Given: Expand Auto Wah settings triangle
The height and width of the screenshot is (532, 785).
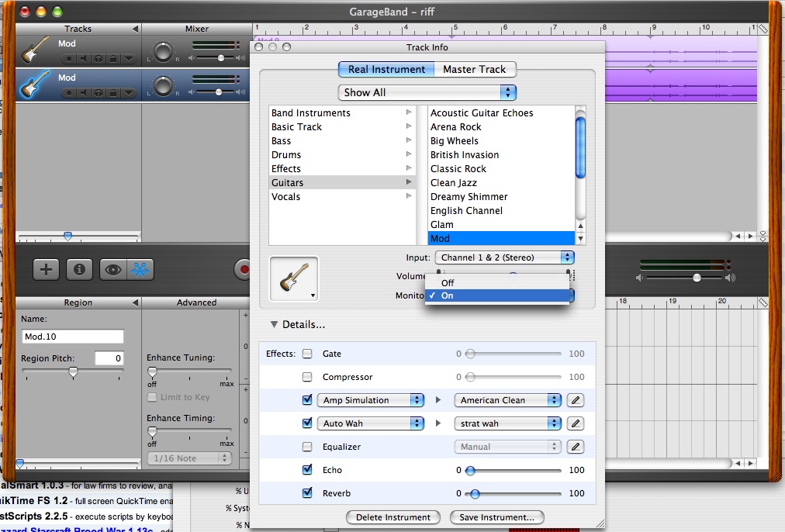Looking at the screenshot, I should [438, 423].
